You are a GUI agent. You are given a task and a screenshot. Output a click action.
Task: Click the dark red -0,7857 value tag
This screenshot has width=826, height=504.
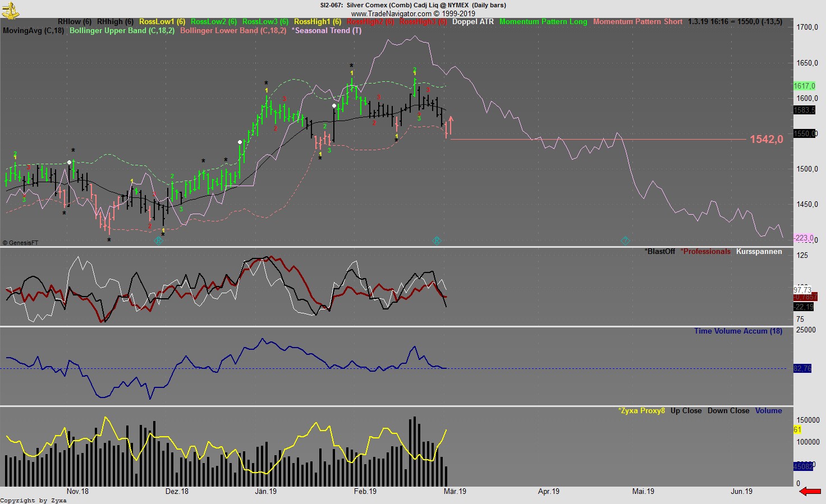click(x=805, y=297)
